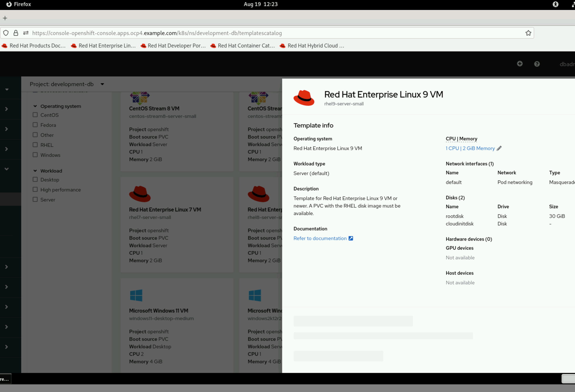Enable the Server workload checkbox

[x=35, y=199]
